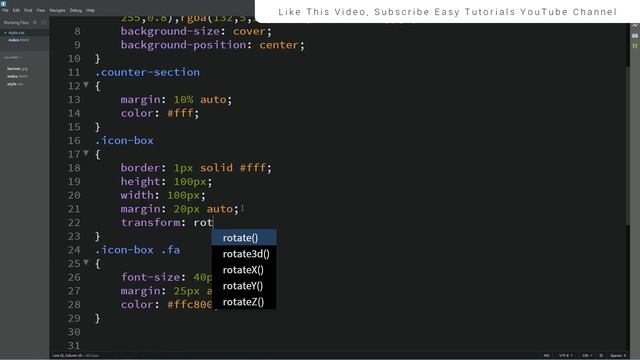Image resolution: width=640 pixels, height=360 pixels.
Task: Click the .counter-section selector on line 11
Action: pos(147,72)
